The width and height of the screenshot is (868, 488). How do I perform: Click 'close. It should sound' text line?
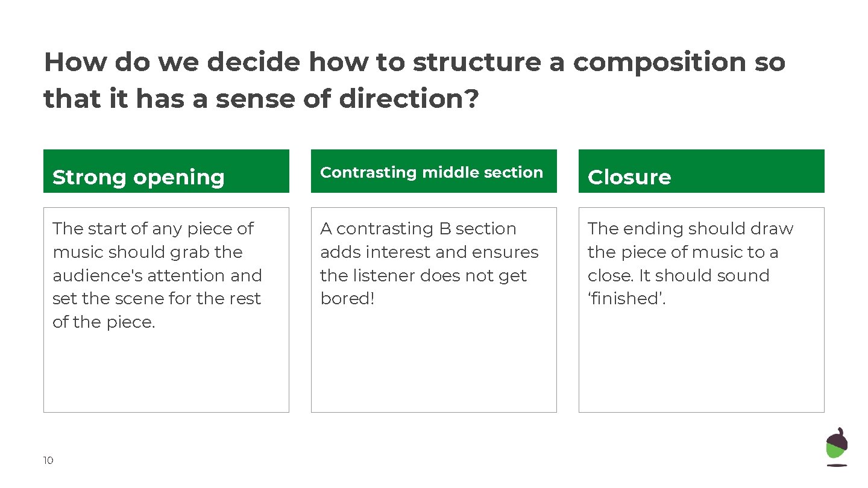(x=678, y=276)
